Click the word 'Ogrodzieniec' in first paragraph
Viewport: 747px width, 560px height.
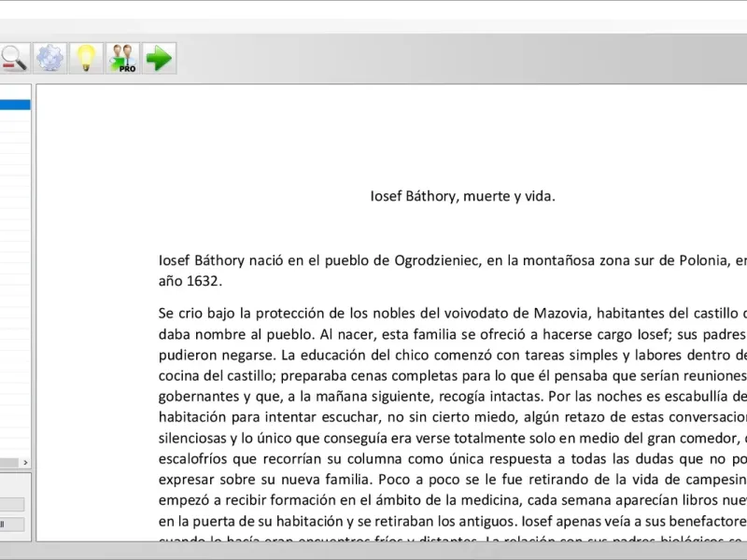pyautogui.click(x=436, y=260)
